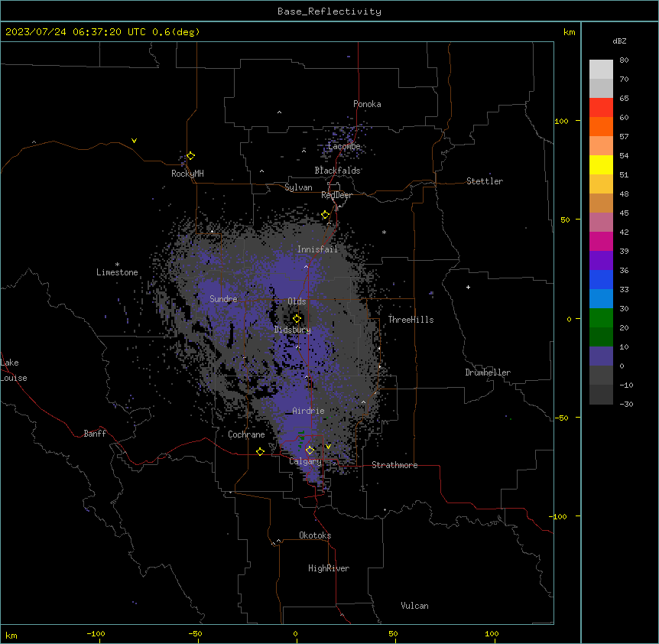Select the violet 36-39 dBZ legend swatch
The image size is (659, 644).
pos(601,261)
